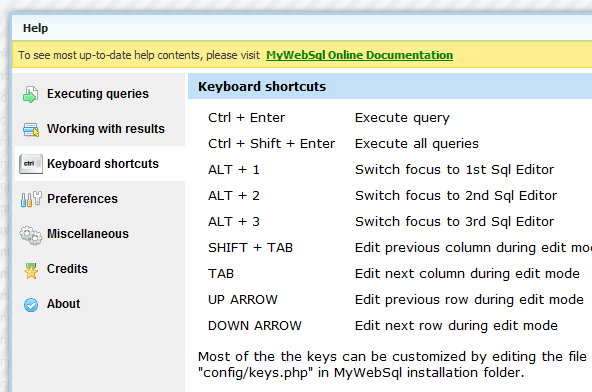Click 'Edit next column during edit mode'
This screenshot has height=392, width=592.
click(467, 274)
